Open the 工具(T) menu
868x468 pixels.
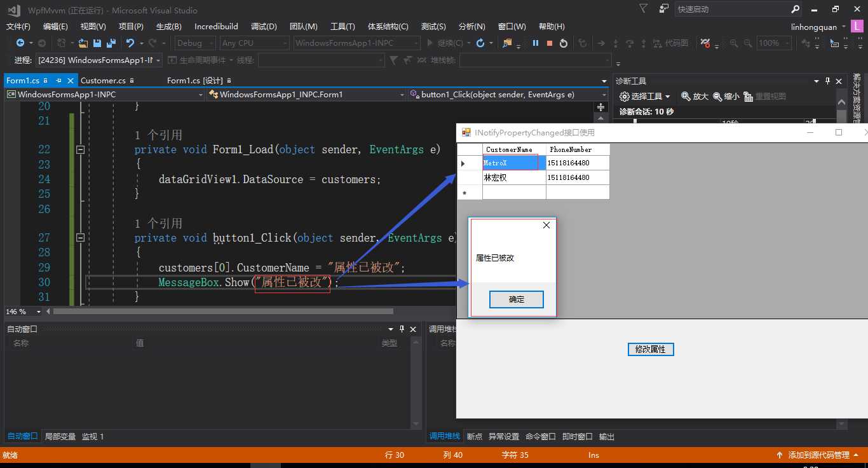point(342,26)
